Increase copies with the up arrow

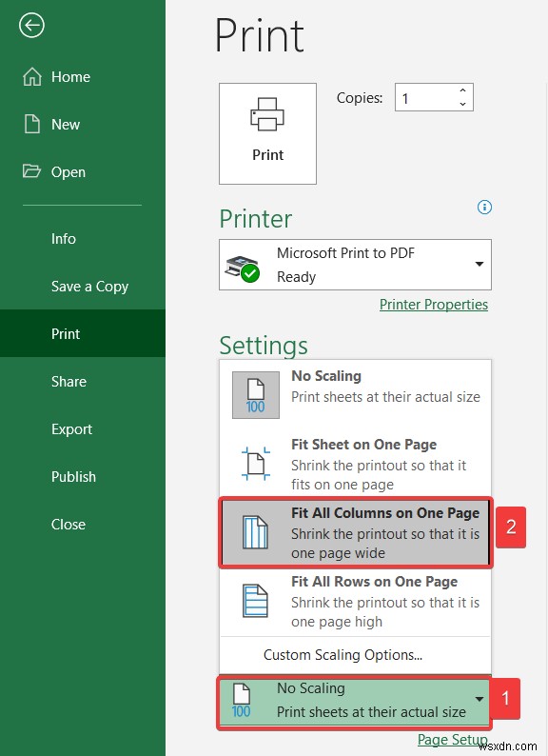(x=462, y=90)
